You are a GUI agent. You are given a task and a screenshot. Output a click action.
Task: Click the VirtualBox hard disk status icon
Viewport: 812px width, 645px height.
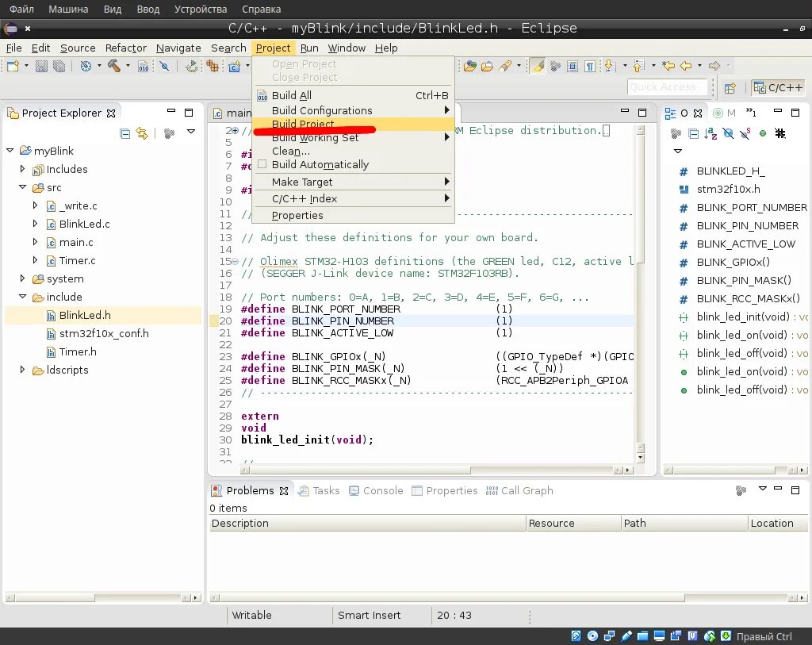576,635
